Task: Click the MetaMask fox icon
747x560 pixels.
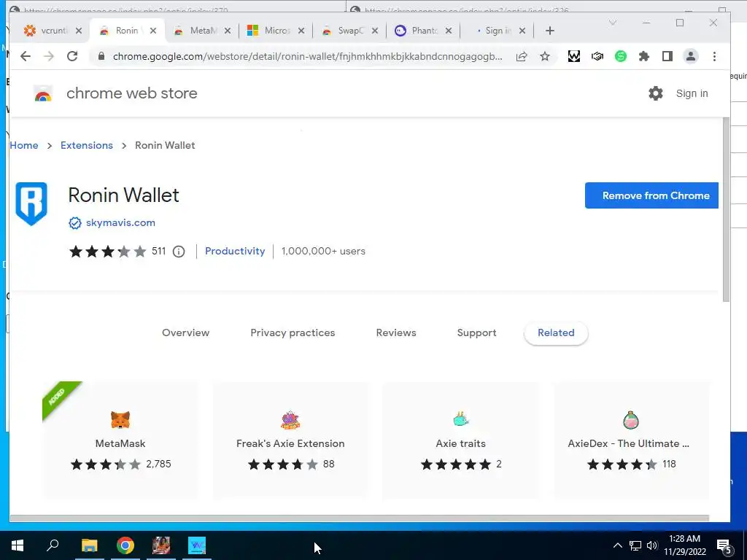Action: pyautogui.click(x=120, y=420)
